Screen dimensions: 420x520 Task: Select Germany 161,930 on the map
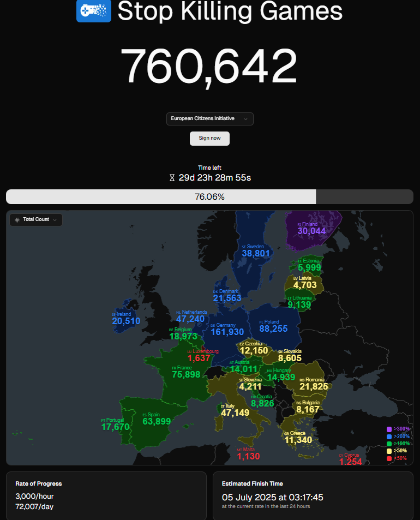pyautogui.click(x=227, y=329)
